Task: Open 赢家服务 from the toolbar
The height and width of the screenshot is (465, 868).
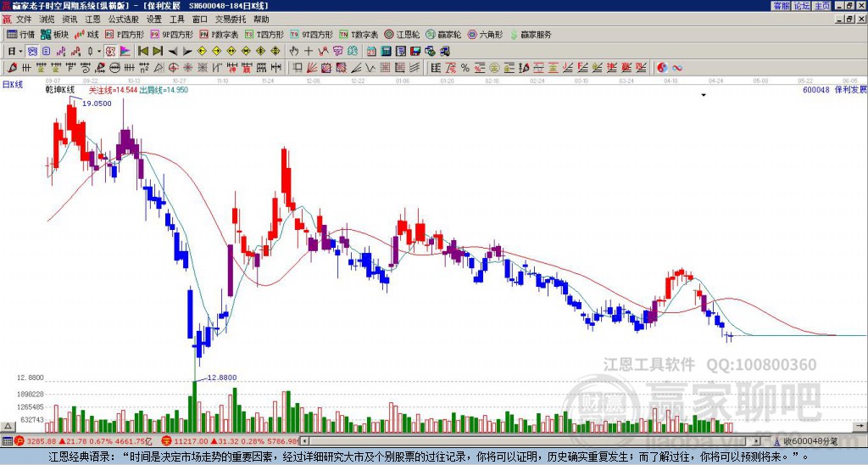Action: 531,34
